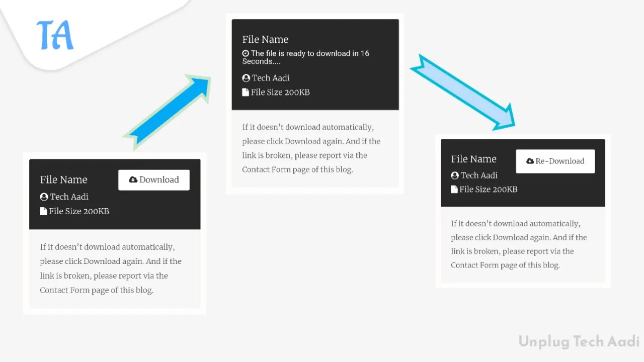Image resolution: width=644 pixels, height=362 pixels.
Task: Click the file icon in the middle card
Action: pyautogui.click(x=246, y=92)
